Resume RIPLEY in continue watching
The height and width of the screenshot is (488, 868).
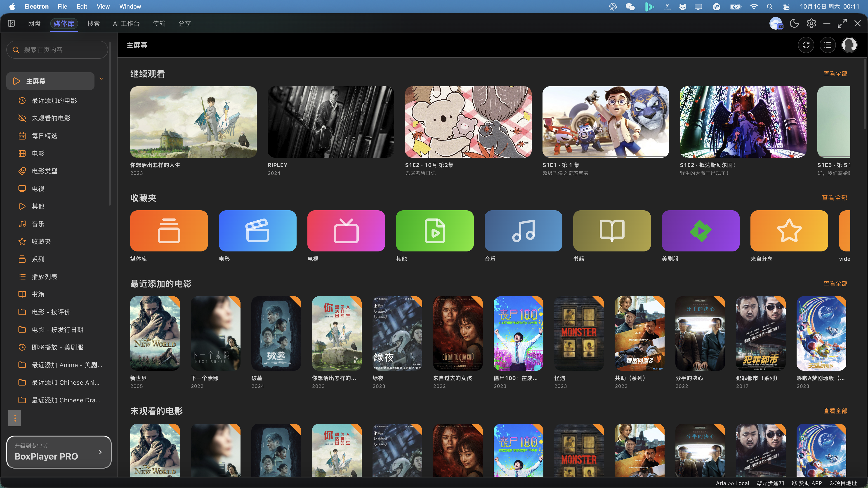[x=331, y=122]
